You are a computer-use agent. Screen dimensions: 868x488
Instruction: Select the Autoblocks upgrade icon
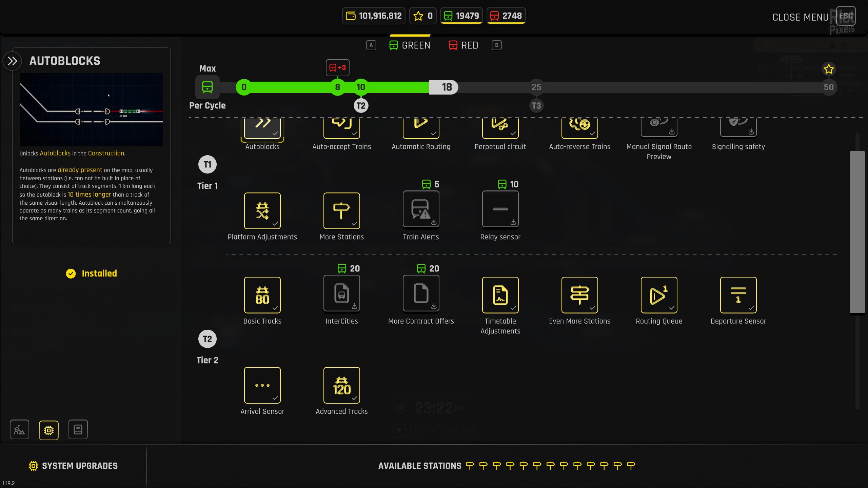point(262,128)
